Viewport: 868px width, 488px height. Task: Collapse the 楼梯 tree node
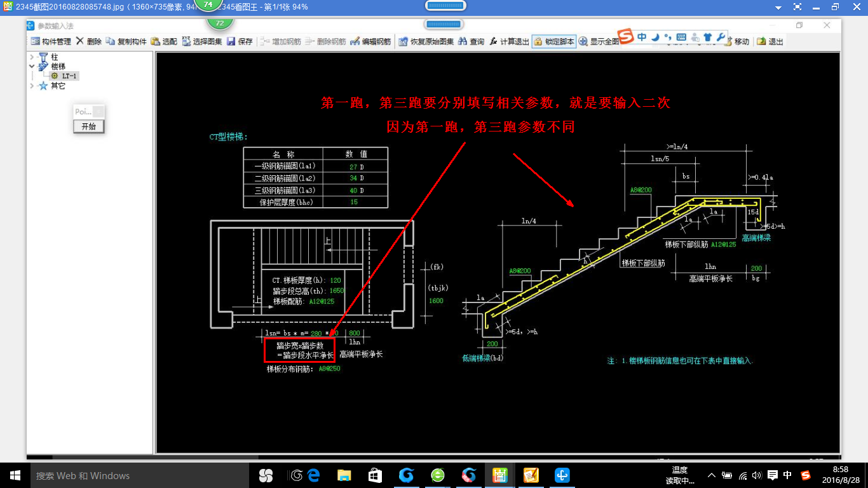coord(32,66)
